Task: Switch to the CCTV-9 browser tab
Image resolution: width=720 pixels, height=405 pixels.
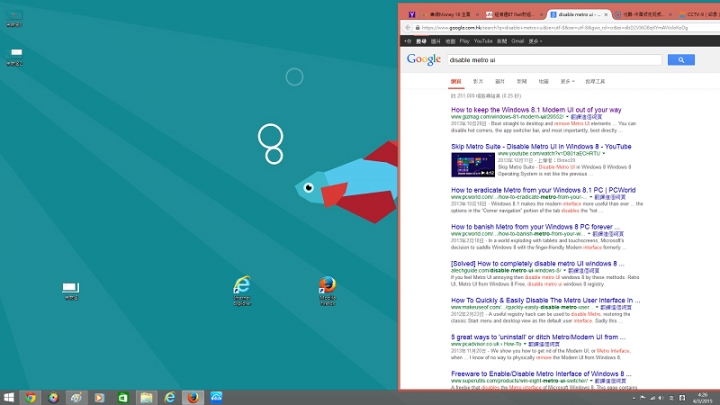Action: 699,15
